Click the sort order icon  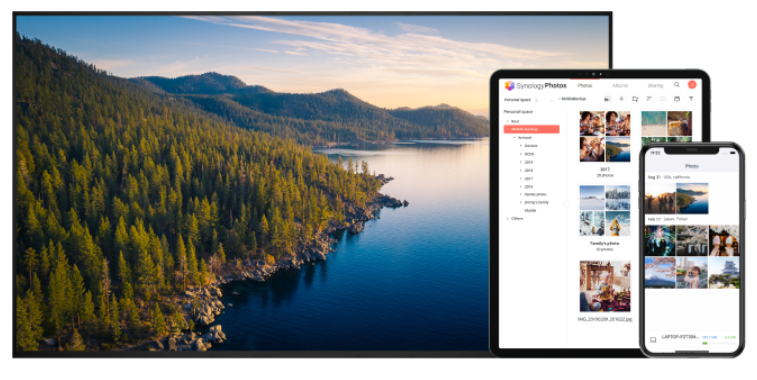click(x=649, y=99)
